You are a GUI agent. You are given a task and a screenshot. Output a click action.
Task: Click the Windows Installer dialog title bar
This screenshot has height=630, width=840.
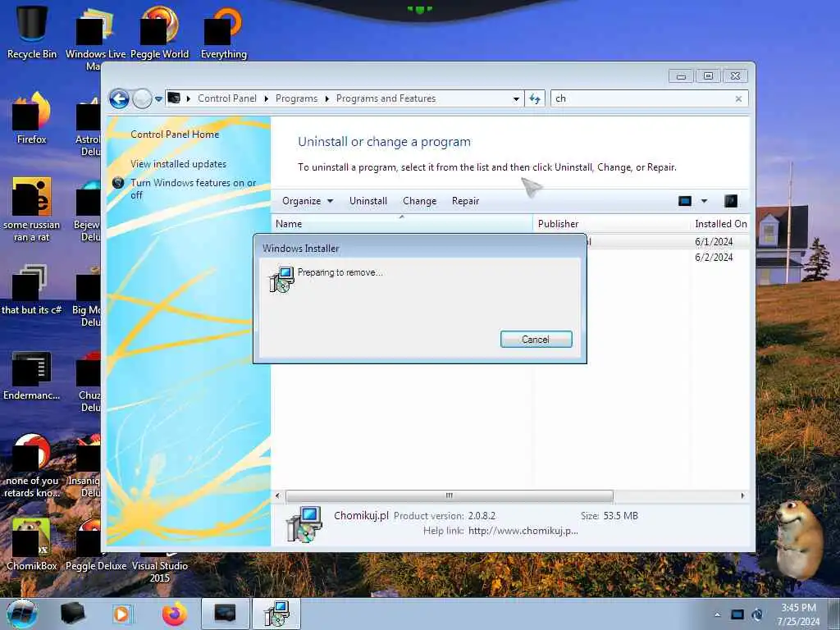419,248
